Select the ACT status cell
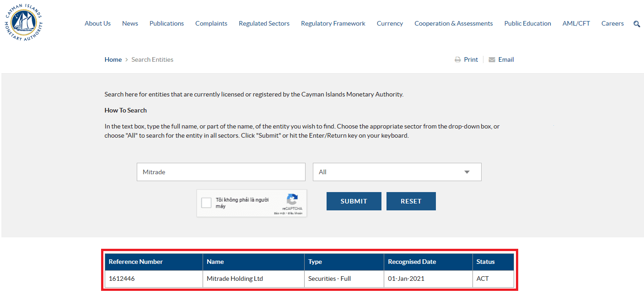The width and height of the screenshot is (644, 300). point(493,279)
